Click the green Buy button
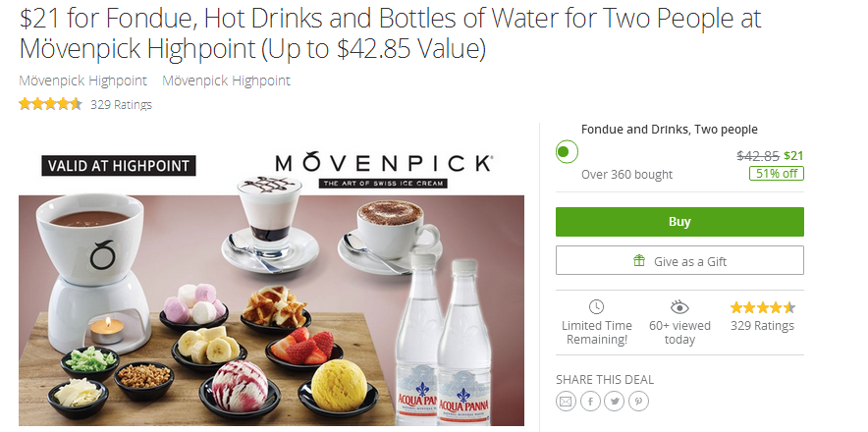This screenshot has height=432, width=868. (679, 222)
